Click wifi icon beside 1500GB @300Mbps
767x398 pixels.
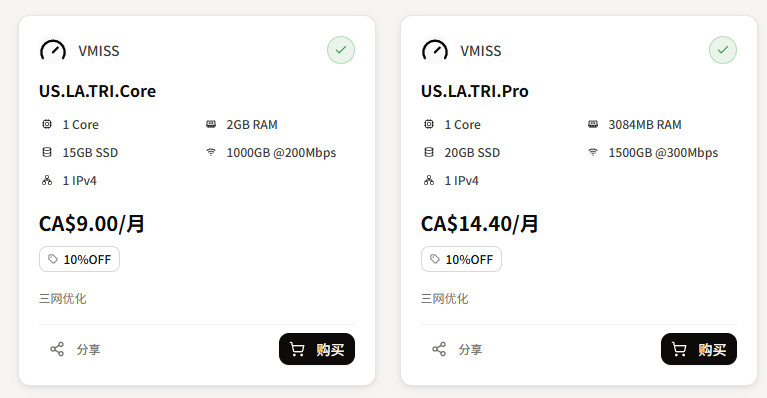point(593,152)
